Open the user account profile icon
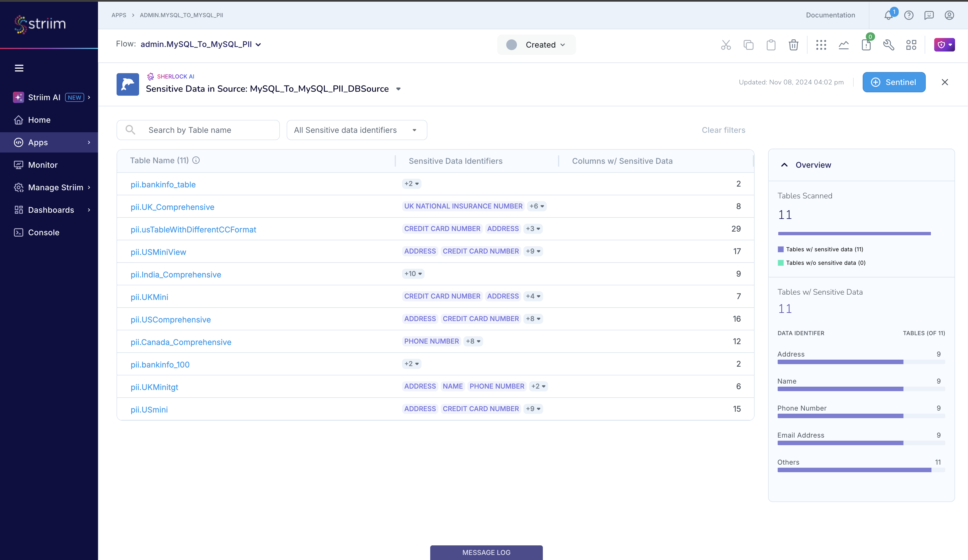This screenshot has width=968, height=560. (949, 15)
